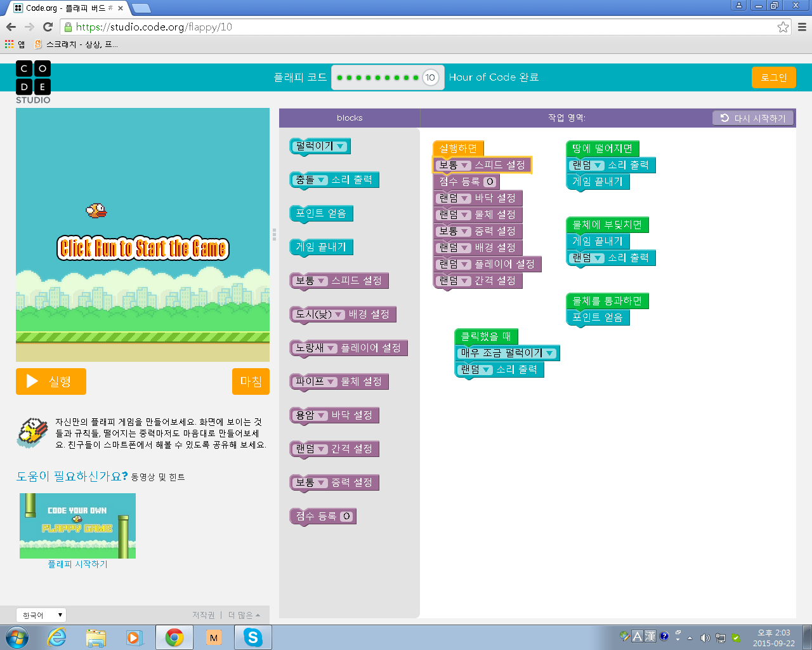Click score value 0 in workspace 점수 등록
Image resolution: width=812 pixels, height=650 pixels.
(489, 182)
